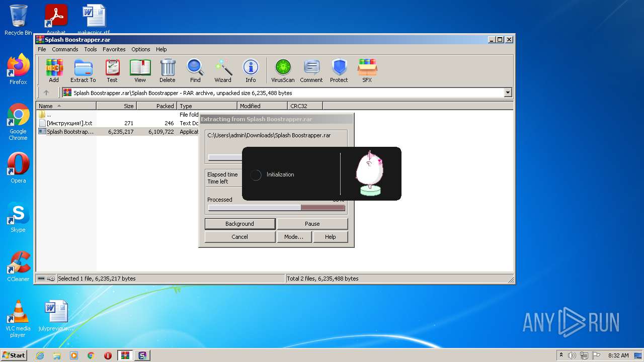Click Internet Explorer taskbar icon
The width and height of the screenshot is (644, 362).
(x=40, y=355)
